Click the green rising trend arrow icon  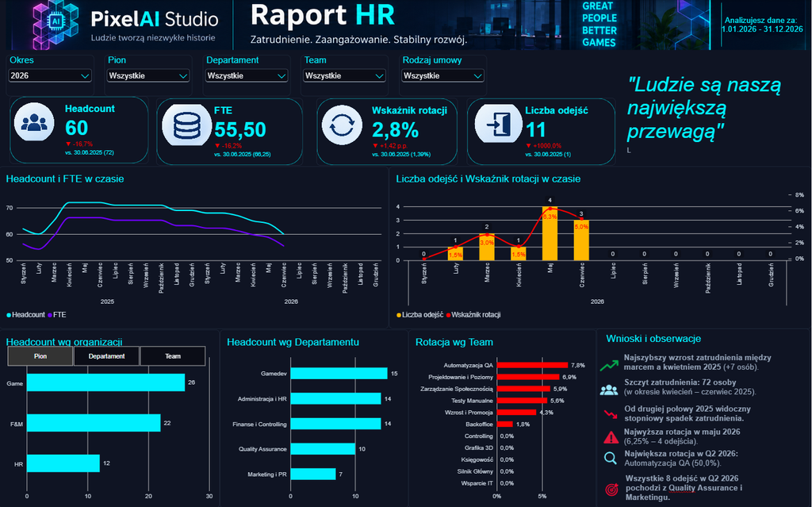coord(609,366)
